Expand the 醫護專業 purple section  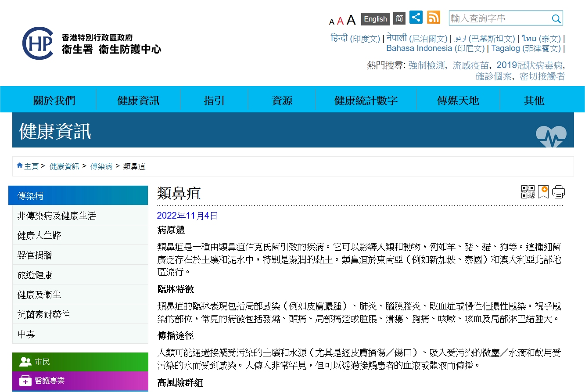80,381
